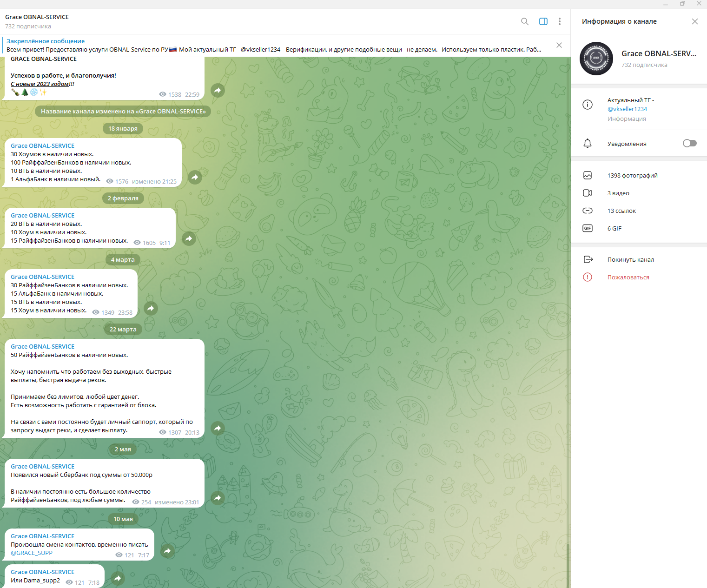The image size is (707, 588).
Task: Click the link icon beside 13 ссылок
Action: [588, 211]
